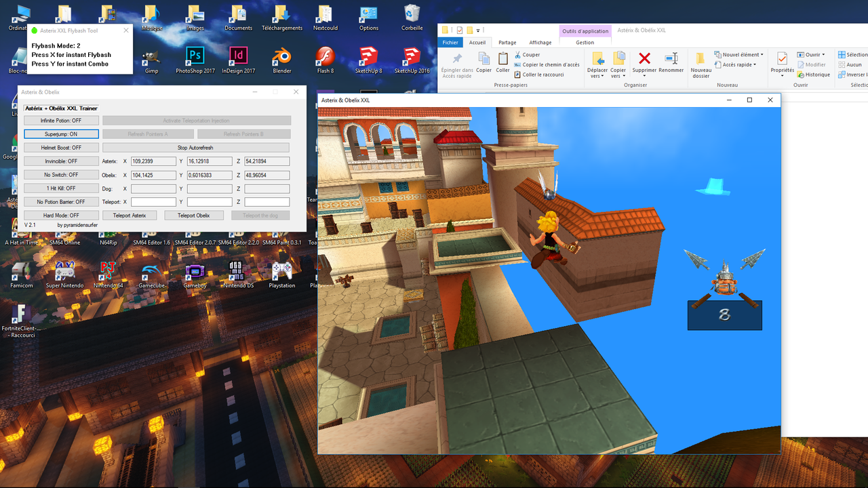The width and height of the screenshot is (868, 488).
Task: Switch Hard Mode on in trainer
Action: 61,216
